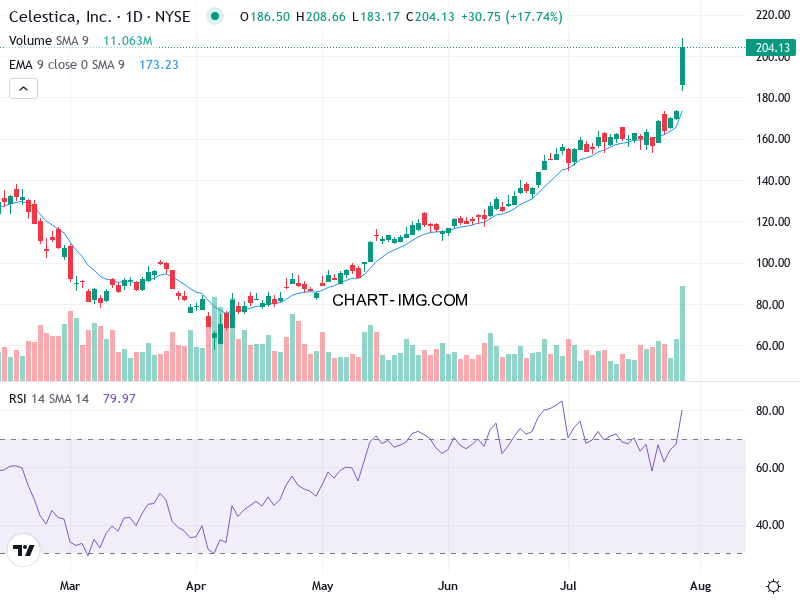This screenshot has height=600, width=800.
Task: Click the 80.00 price axis label on the price scale
Action: (x=772, y=305)
